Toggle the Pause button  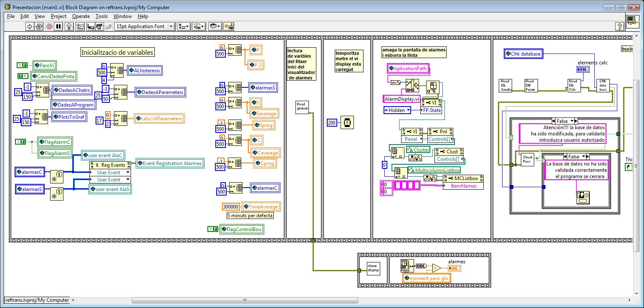point(58,26)
